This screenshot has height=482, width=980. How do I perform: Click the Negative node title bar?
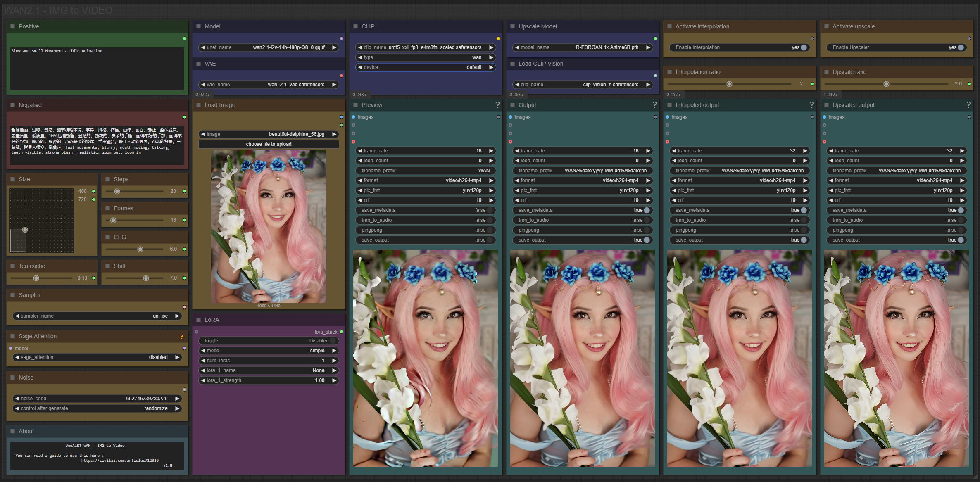(x=30, y=105)
